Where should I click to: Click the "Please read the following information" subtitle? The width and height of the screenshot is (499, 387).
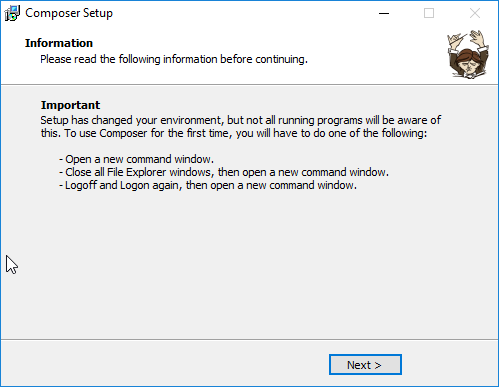click(x=174, y=59)
